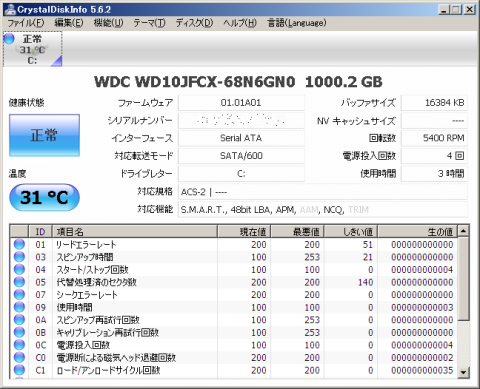480x389 pixels.
Task: Click the 生の値 column header
Action: pyautogui.click(x=418, y=231)
